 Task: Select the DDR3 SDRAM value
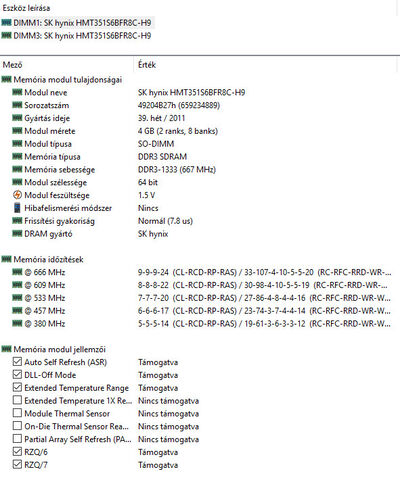click(x=162, y=157)
